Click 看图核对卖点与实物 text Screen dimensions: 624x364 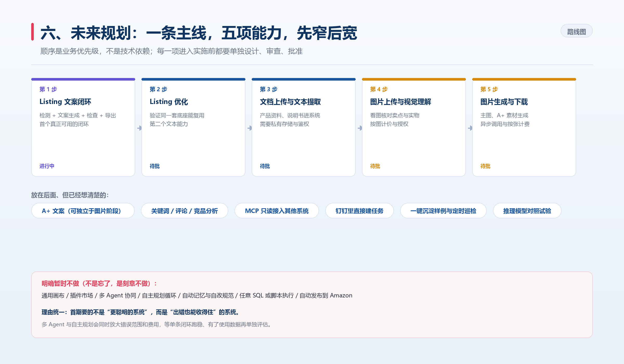click(395, 115)
